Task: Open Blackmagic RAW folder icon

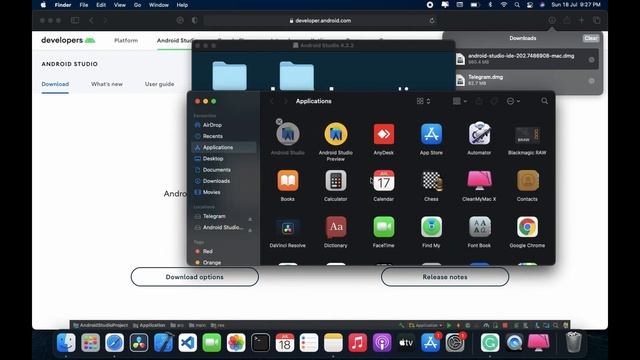Action: (527, 135)
